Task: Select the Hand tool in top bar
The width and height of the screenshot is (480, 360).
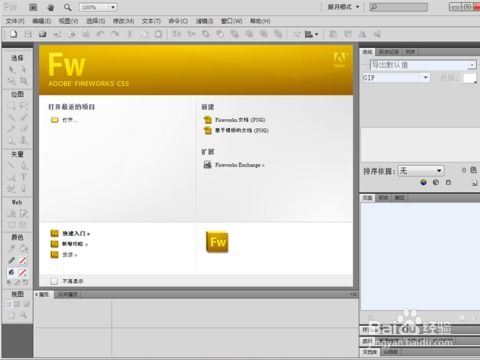Action: (x=50, y=7)
